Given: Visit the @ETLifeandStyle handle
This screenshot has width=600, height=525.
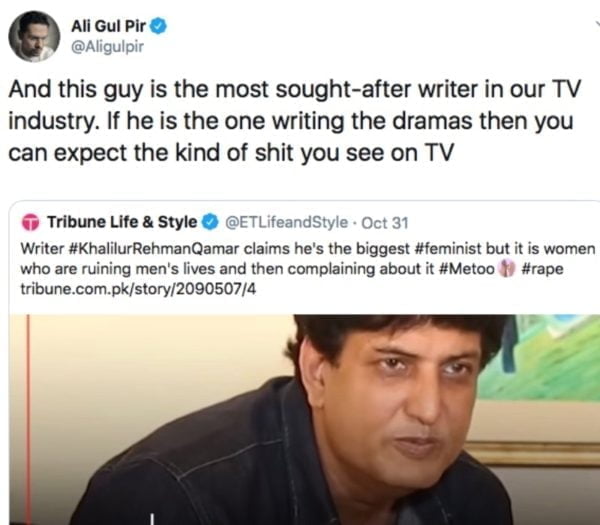Looking at the screenshot, I should click(x=287, y=222).
